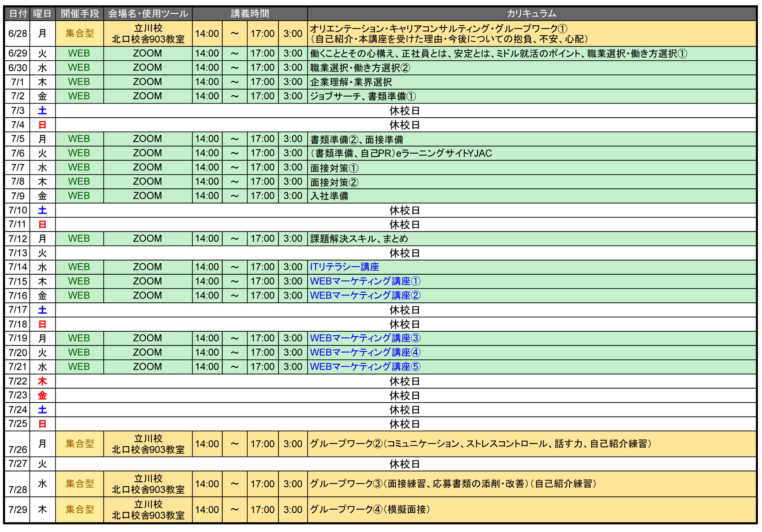Click 3:00 duration in the 7/28 row
This screenshot has height=532, width=762.
[x=293, y=484]
